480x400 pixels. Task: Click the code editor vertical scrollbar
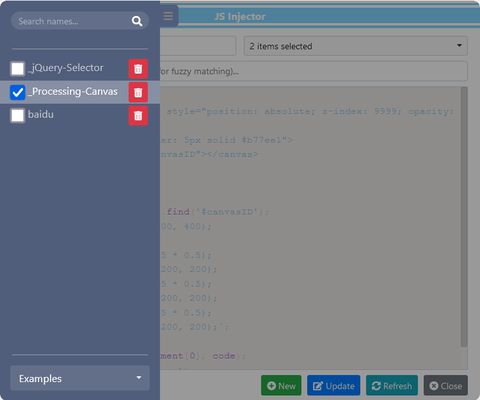(x=464, y=217)
